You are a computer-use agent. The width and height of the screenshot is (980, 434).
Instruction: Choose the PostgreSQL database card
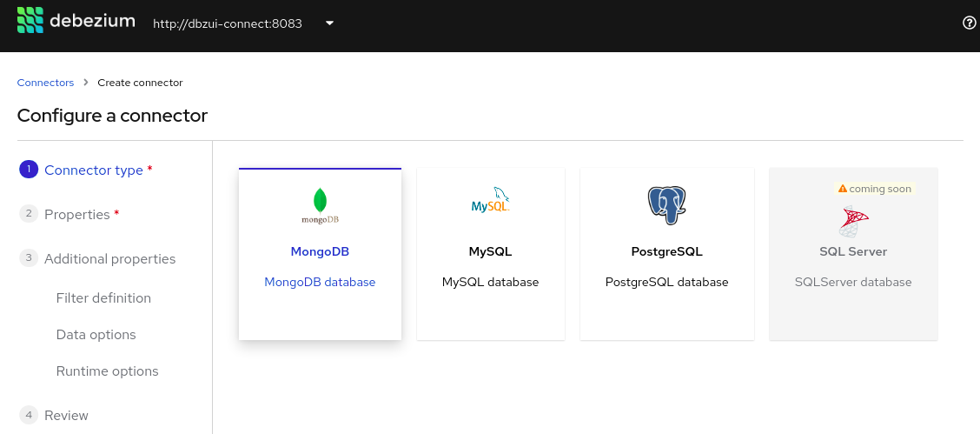[666, 261]
